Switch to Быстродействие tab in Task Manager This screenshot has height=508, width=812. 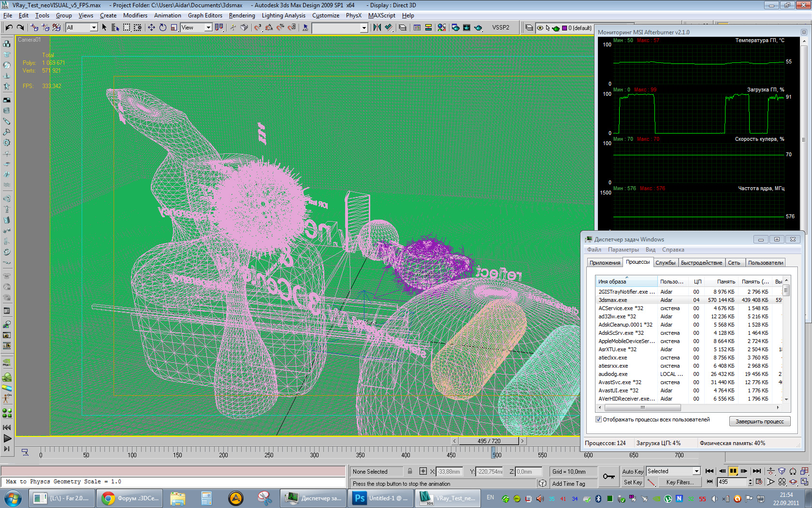click(x=701, y=263)
